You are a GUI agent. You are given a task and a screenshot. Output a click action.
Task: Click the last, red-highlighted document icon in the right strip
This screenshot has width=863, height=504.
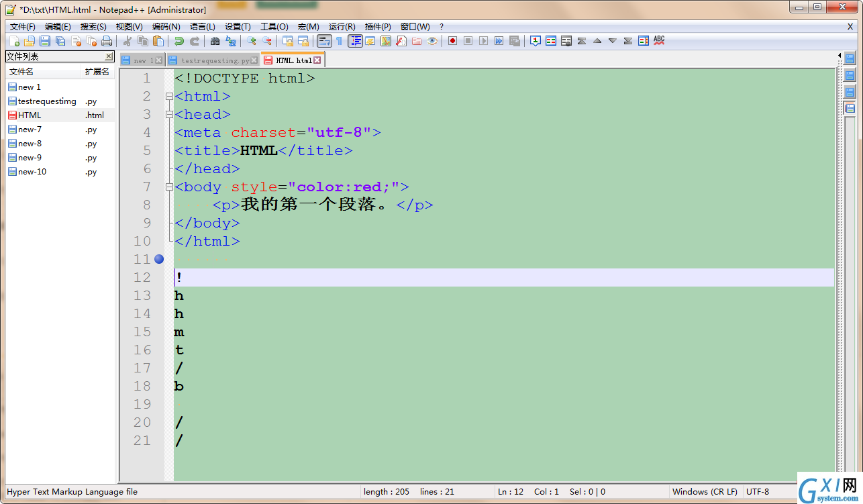point(850,108)
